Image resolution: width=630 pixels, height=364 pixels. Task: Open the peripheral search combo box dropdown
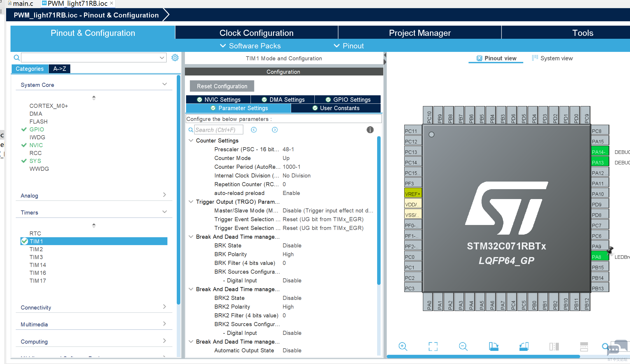click(162, 58)
